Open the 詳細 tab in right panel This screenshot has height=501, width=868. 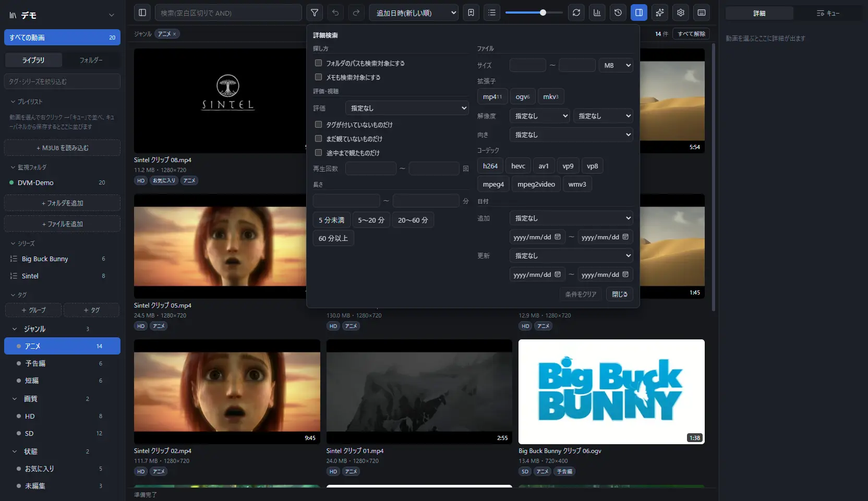(x=759, y=13)
